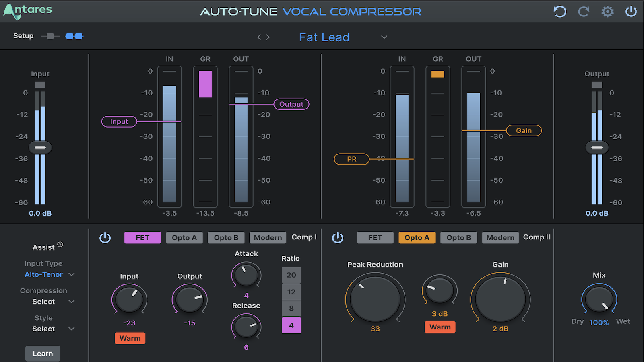
Task: Click the undo arrow icon
Action: 559,12
